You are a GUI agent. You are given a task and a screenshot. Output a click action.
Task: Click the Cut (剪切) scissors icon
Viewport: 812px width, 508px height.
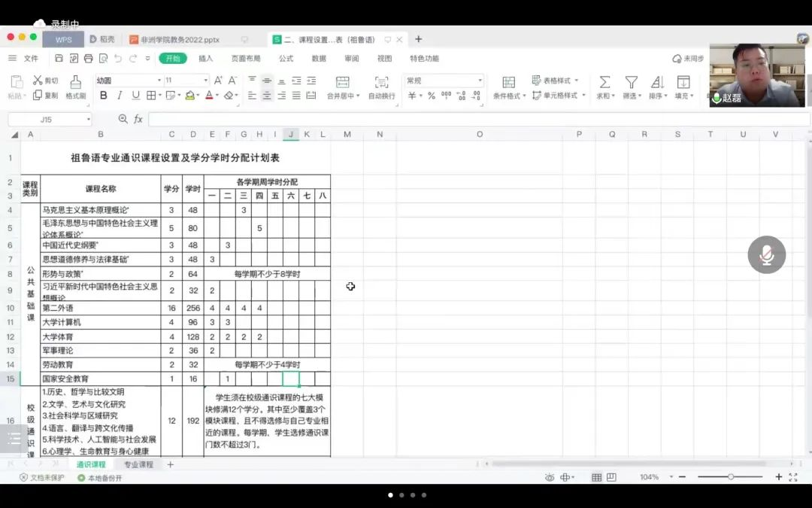pyautogui.click(x=38, y=81)
